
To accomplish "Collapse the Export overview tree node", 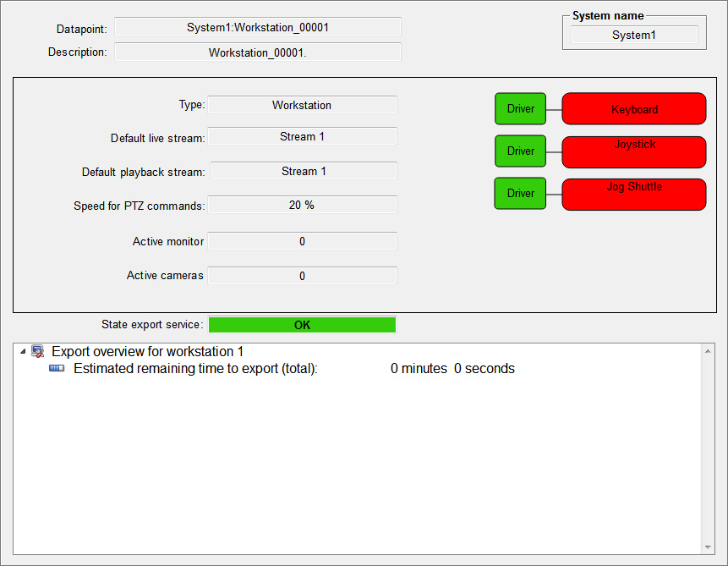I will [x=23, y=352].
